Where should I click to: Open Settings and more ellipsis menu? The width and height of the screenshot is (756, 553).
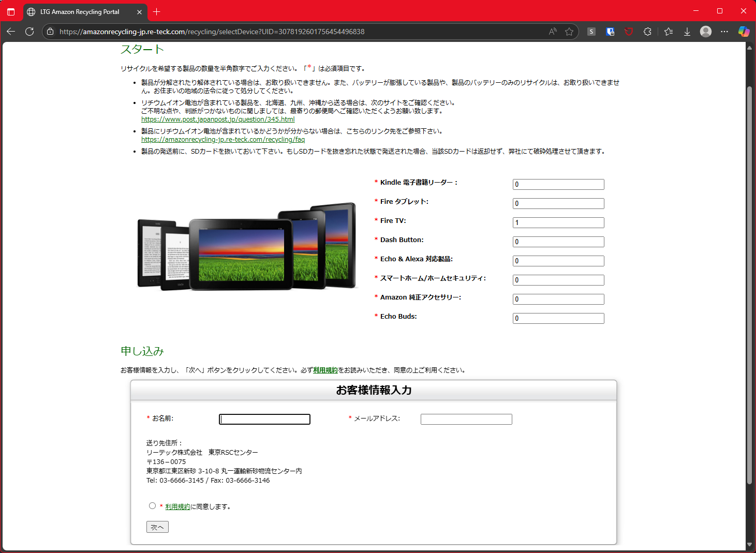[x=724, y=32]
